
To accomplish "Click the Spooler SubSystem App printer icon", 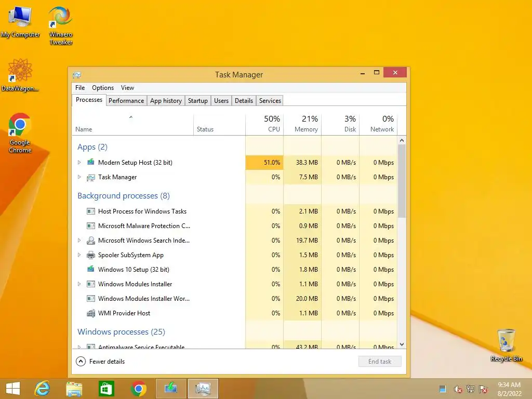I will (90, 255).
